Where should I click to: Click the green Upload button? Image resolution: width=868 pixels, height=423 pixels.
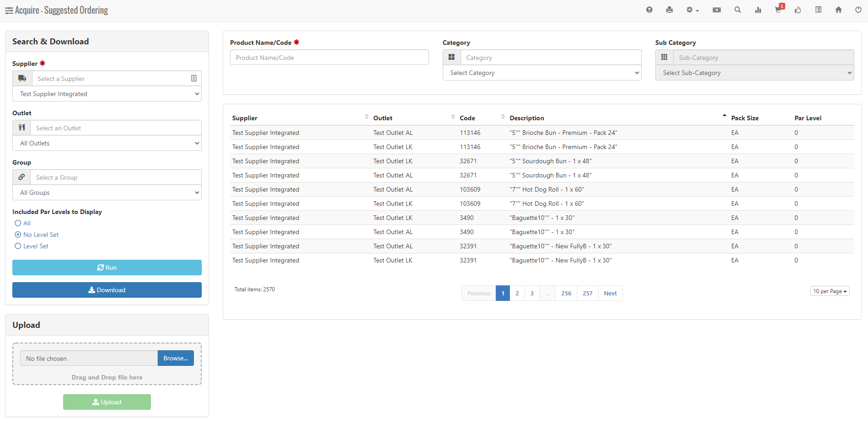click(107, 402)
